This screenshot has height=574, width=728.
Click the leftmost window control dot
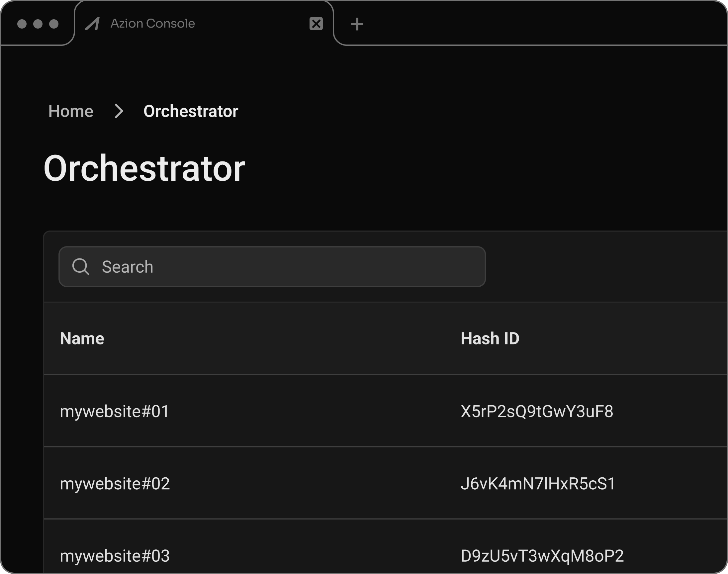23,24
